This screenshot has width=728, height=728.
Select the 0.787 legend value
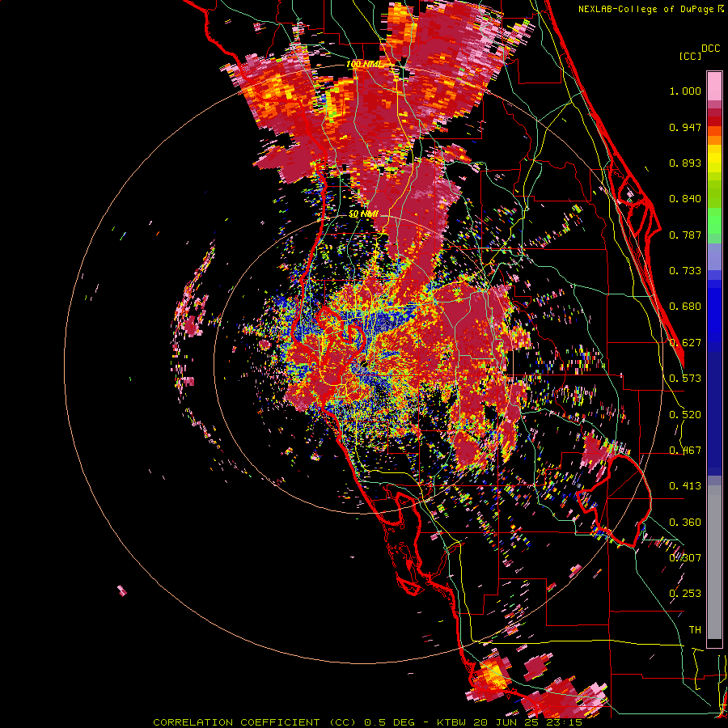click(x=685, y=235)
